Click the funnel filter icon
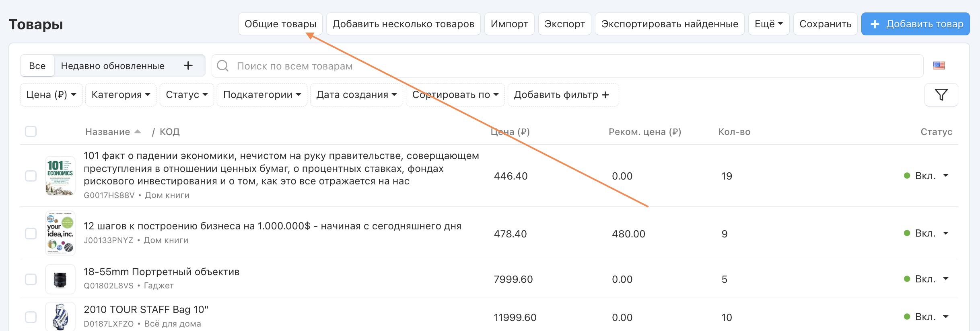The height and width of the screenshot is (331, 980). pyautogui.click(x=941, y=95)
